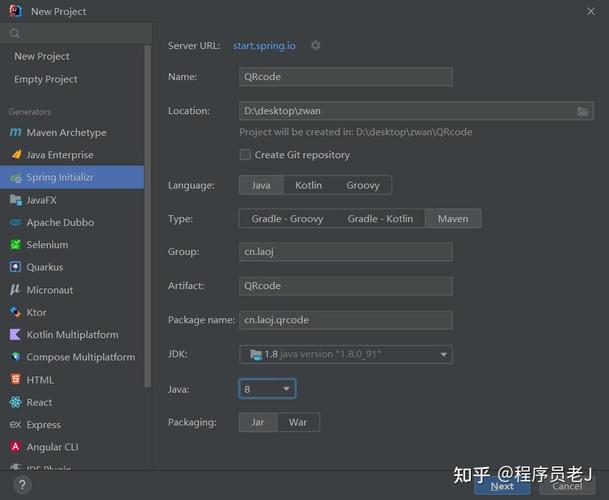Click the Express icon
This screenshot has width=609, height=500.
click(16, 425)
